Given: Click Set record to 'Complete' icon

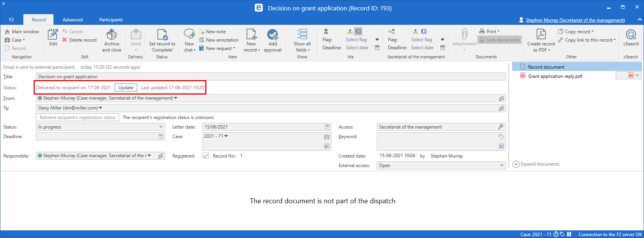Looking at the screenshot, I should 162,35.
